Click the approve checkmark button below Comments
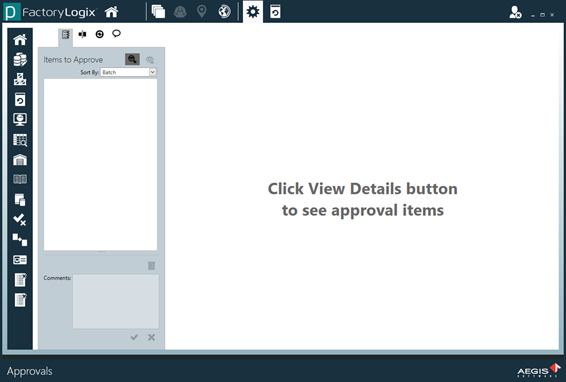Screen dimensions: 566x382 click(134, 337)
